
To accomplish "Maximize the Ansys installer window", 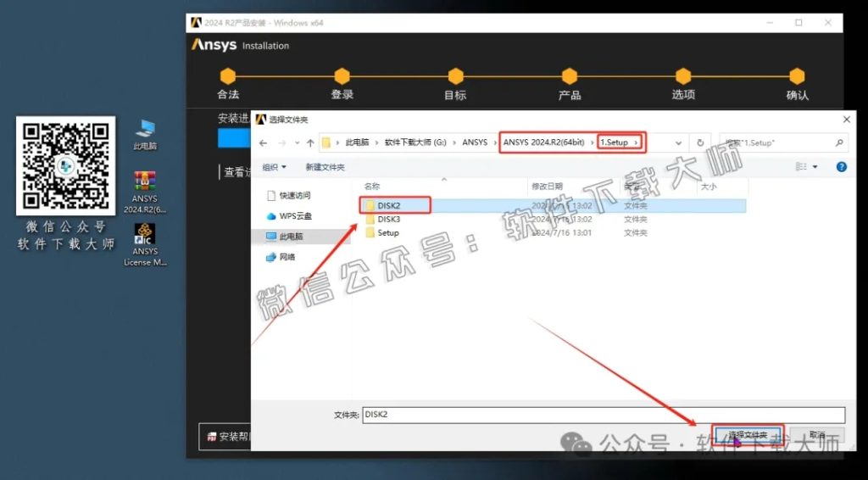I will [798, 23].
